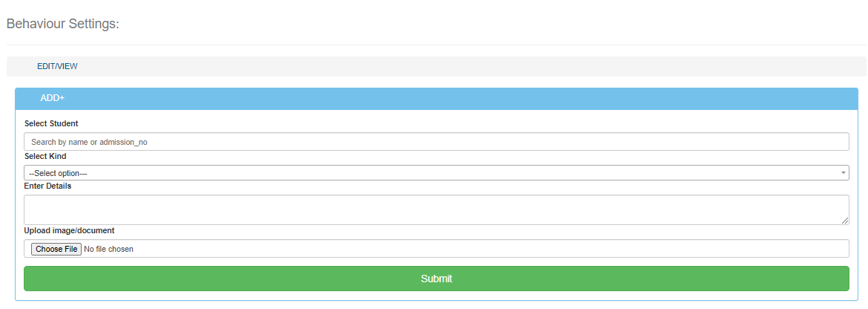Click the Select Kind label
This screenshot has height=309, width=868.
pyautogui.click(x=45, y=156)
